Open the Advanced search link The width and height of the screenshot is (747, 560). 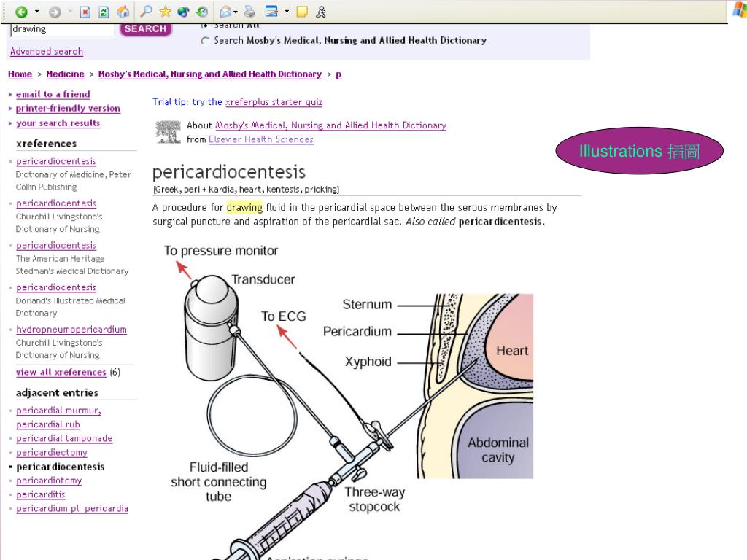point(47,52)
